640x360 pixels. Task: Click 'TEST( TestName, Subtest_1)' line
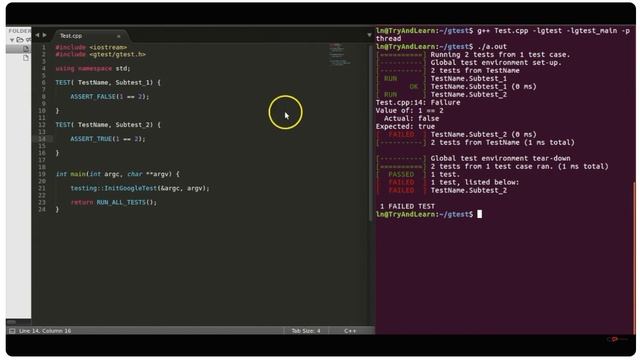click(x=108, y=82)
